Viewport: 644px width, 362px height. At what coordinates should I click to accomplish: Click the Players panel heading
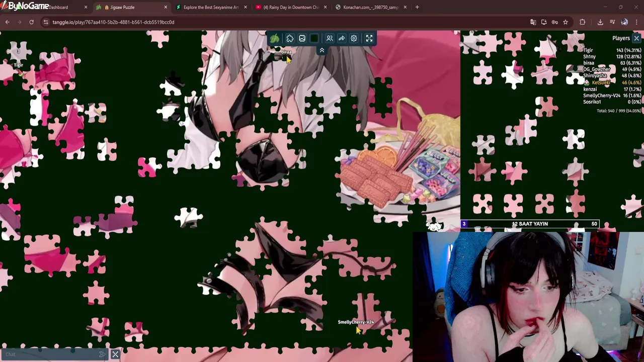(x=621, y=38)
